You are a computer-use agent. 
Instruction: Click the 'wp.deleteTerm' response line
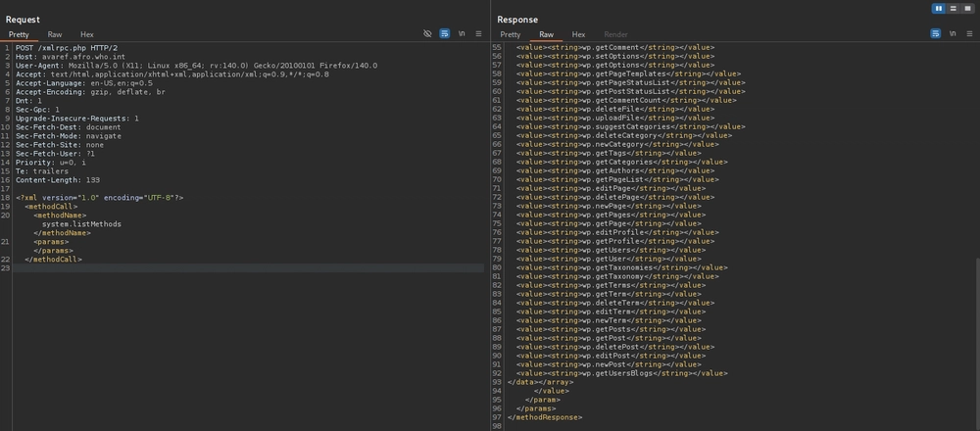[615, 303]
